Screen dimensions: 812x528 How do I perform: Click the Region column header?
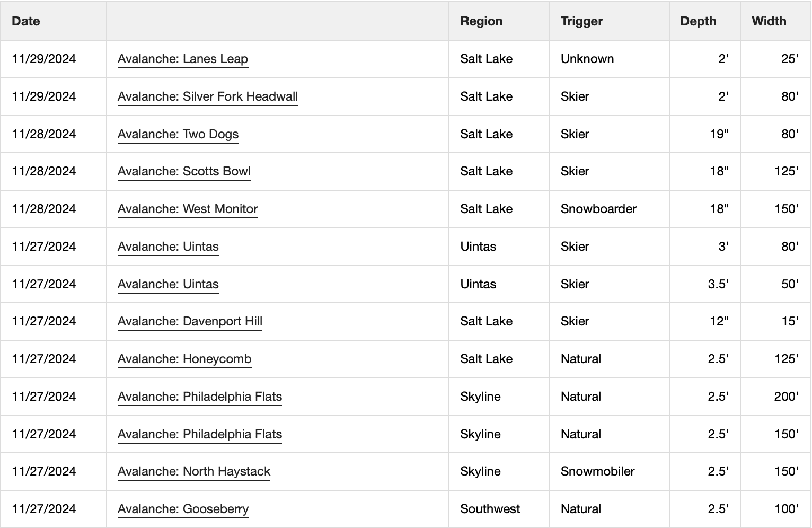[481, 21]
